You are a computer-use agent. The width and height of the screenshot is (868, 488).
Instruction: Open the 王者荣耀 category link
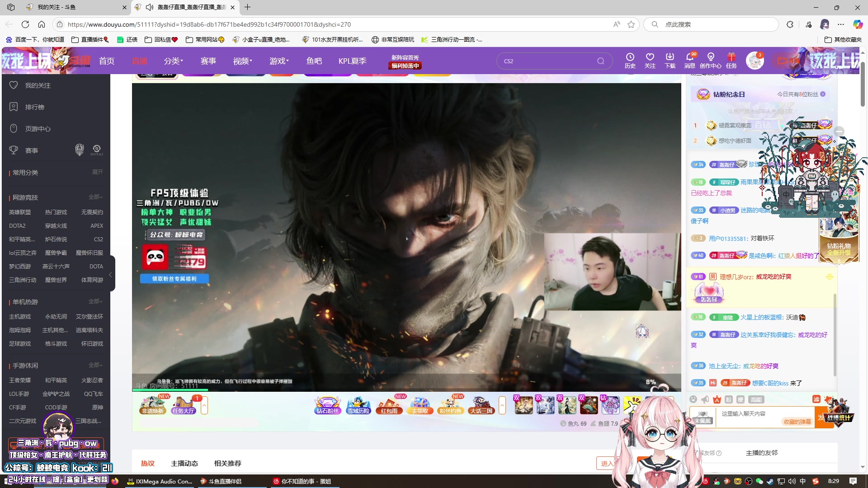(x=20, y=380)
